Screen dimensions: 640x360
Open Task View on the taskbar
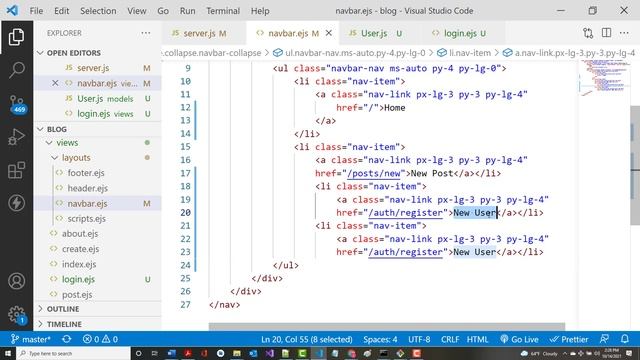point(155,353)
